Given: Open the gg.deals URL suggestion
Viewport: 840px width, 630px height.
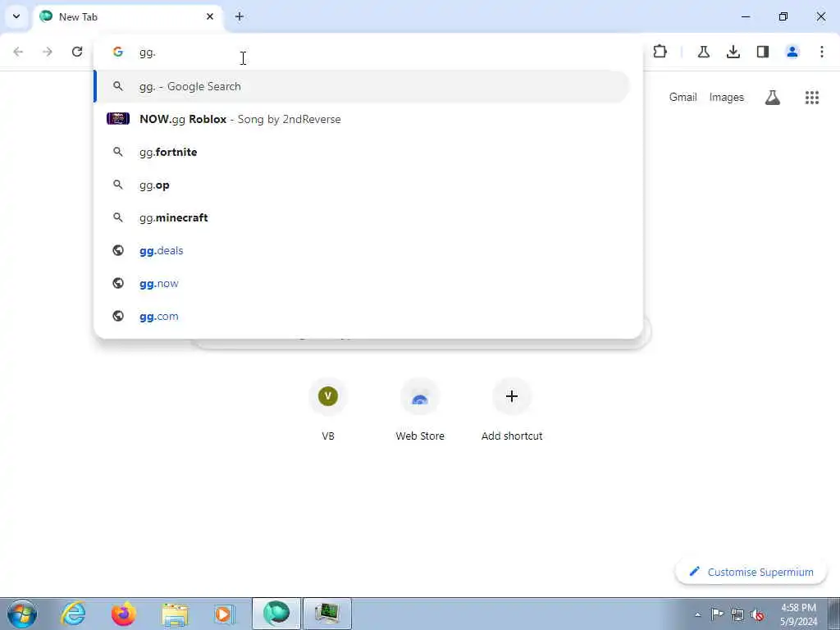Looking at the screenshot, I should (x=363, y=250).
